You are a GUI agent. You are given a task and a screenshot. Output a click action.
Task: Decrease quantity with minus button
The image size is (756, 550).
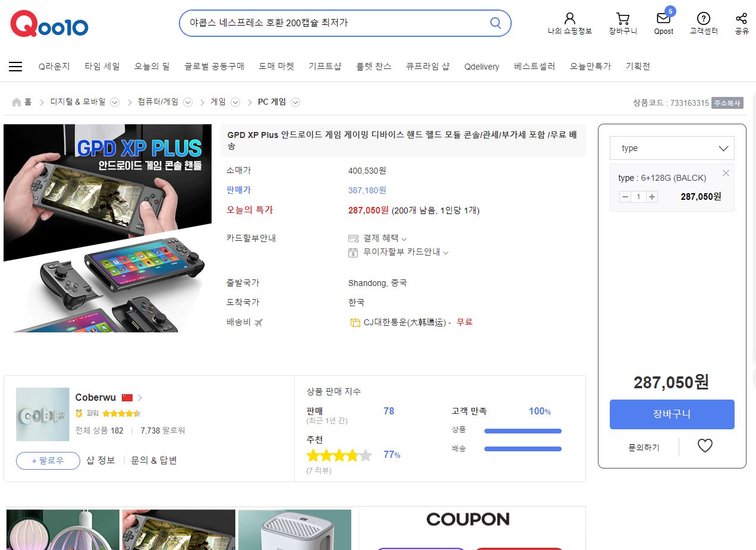point(625,197)
